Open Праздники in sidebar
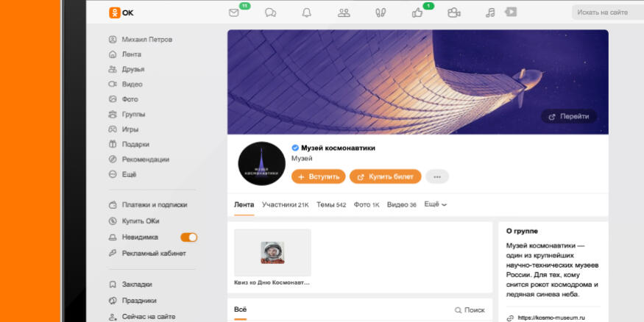Viewport: 644px width, 322px height. tap(132, 301)
